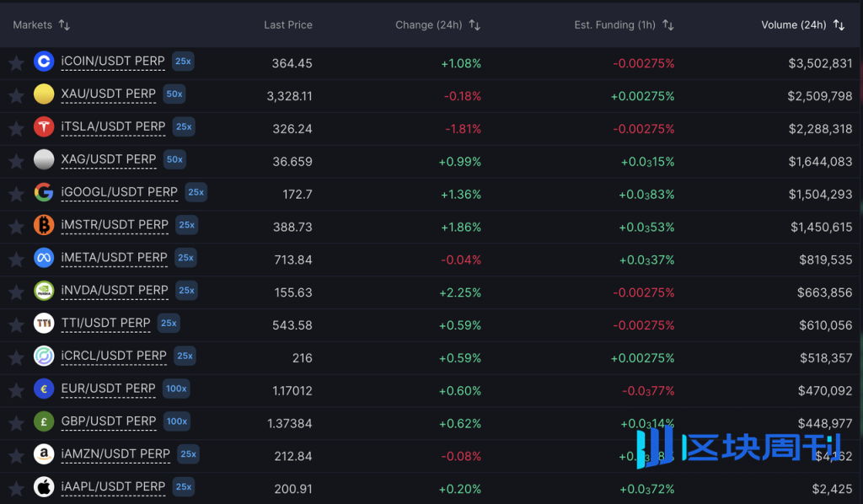Sort by Volume (24h) arrows icon
Screen dimensions: 863x504
coord(839,24)
